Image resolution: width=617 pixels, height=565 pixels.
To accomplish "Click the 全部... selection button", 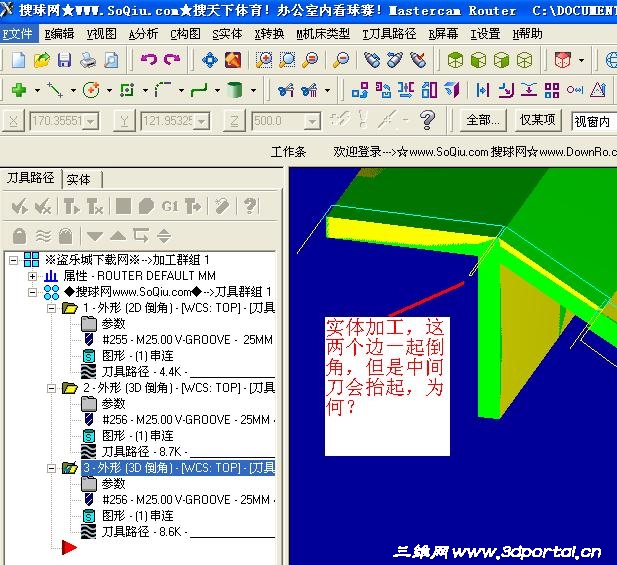I will [x=482, y=120].
